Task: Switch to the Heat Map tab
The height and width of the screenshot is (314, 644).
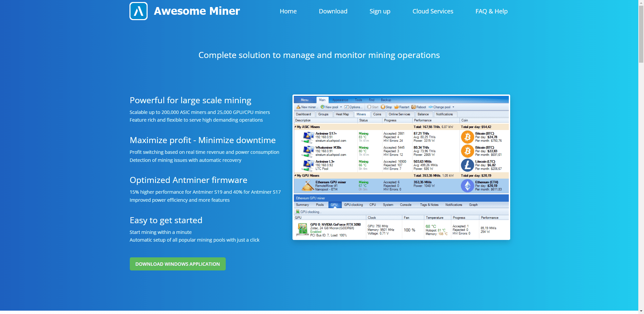Action: click(x=342, y=114)
